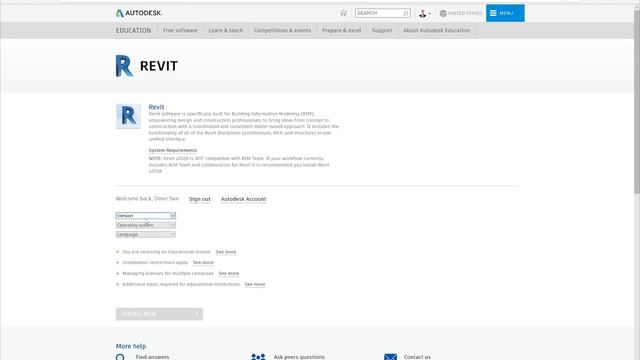The height and width of the screenshot is (360, 640).
Task: Open the Operating system dropdown
Action: (x=146, y=225)
